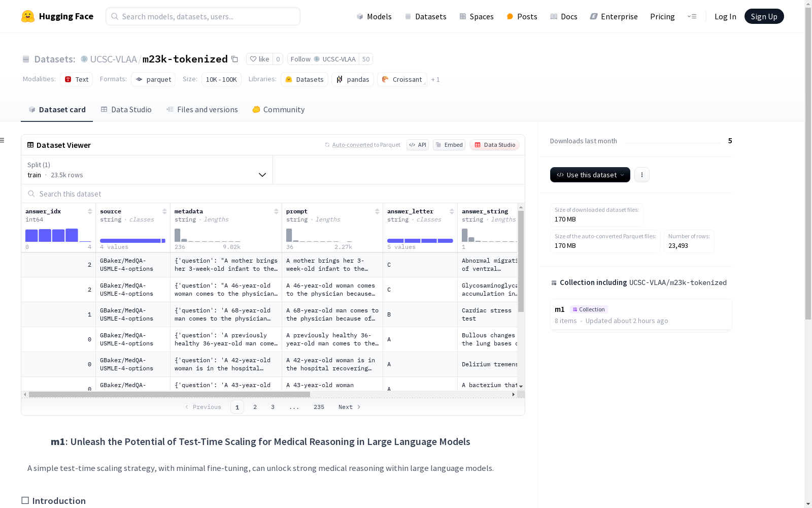
Task: Open the API button in Dataset Viewer
Action: coord(418,145)
